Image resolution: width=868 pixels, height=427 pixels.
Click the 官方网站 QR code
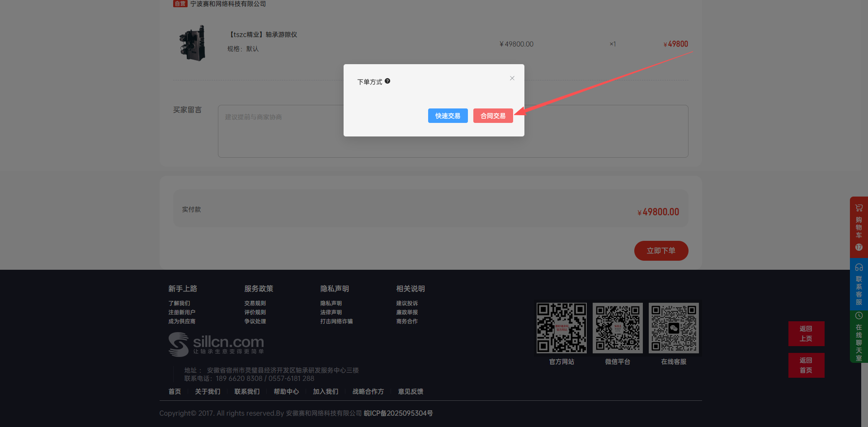(x=561, y=328)
